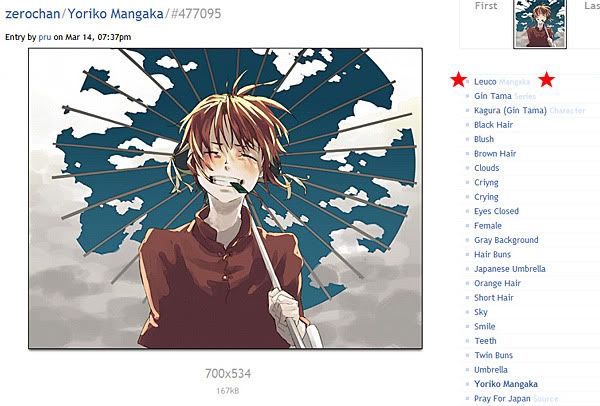This screenshot has height=406, width=600.
Task: Go to the First entry
Action: (486, 6)
